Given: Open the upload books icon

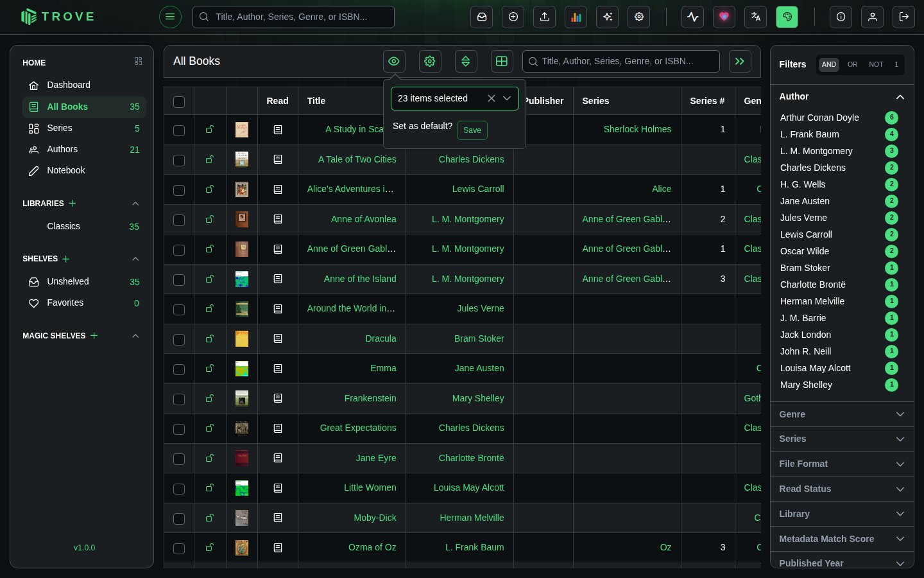Looking at the screenshot, I should pos(545,17).
